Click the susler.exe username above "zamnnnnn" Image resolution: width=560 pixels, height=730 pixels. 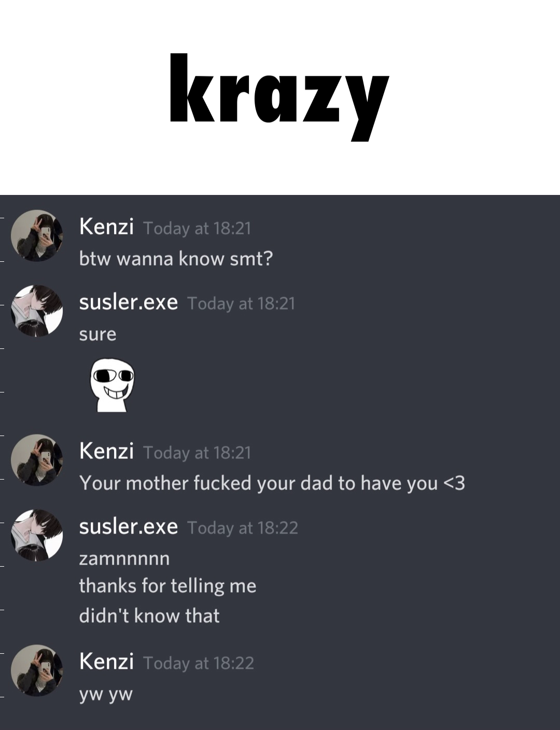[x=128, y=526]
